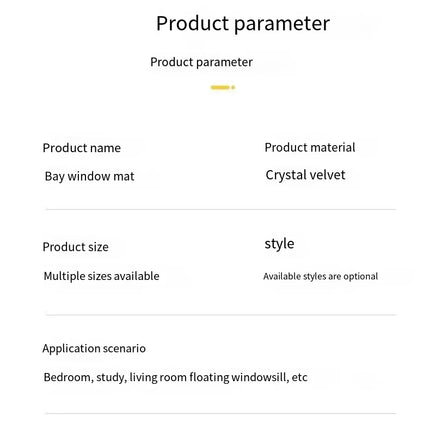Select Multiple sizes available text
430x430 pixels.
pyautogui.click(x=101, y=276)
